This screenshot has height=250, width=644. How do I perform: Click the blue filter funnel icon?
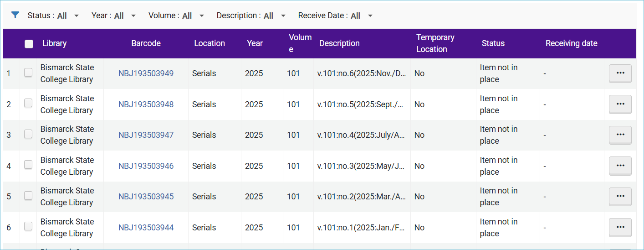point(15,15)
